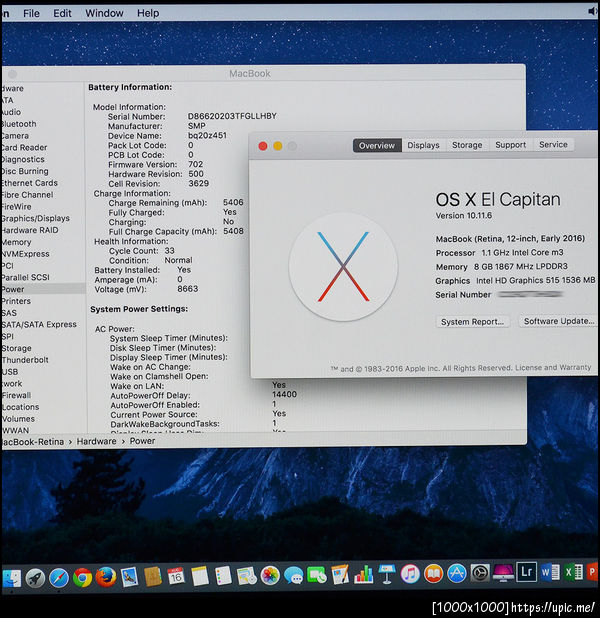This screenshot has width=600, height=618.
Task: Select FireWire in the sidebar
Action: tap(16, 207)
